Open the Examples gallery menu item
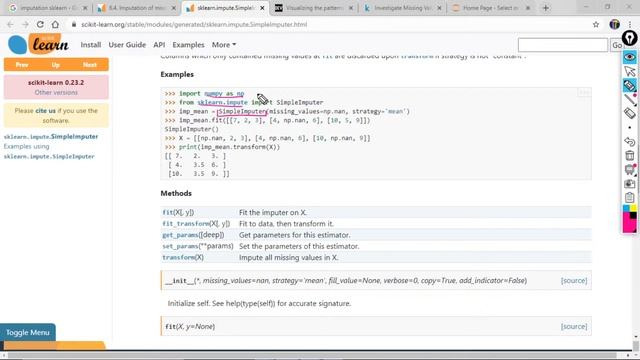The width and height of the screenshot is (640, 360). click(x=188, y=45)
